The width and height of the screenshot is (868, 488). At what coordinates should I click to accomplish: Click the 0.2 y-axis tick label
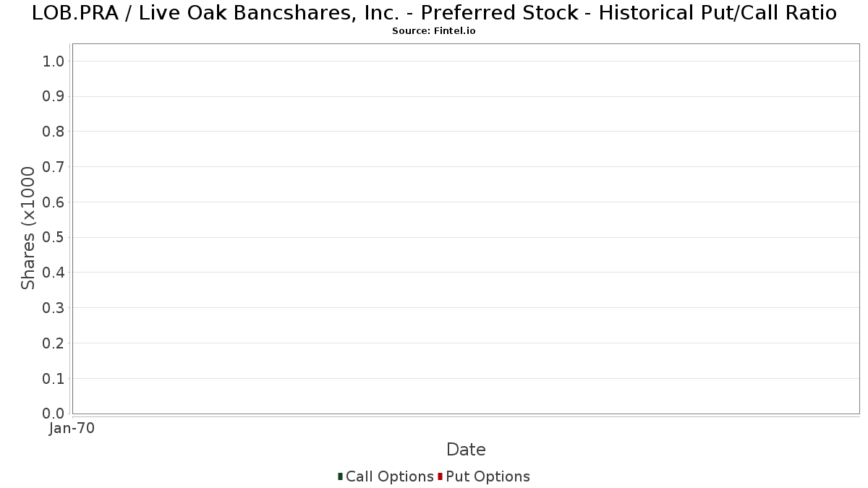click(54, 343)
